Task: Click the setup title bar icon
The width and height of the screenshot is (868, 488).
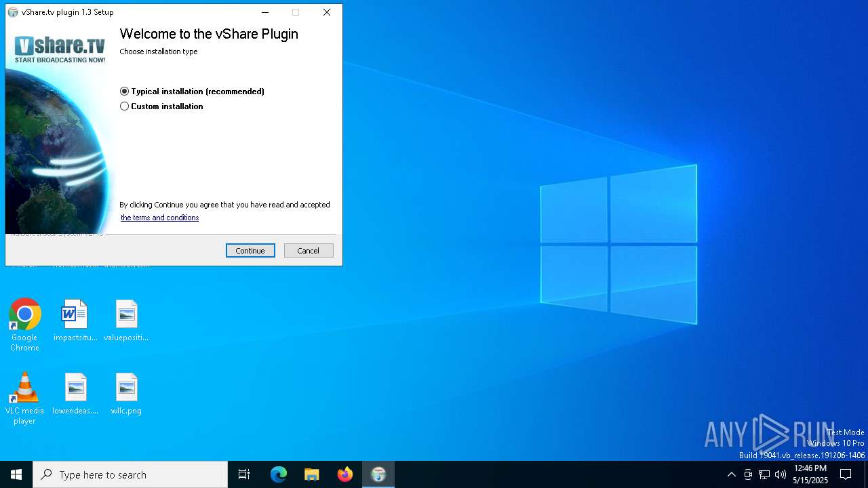Action: (13, 12)
